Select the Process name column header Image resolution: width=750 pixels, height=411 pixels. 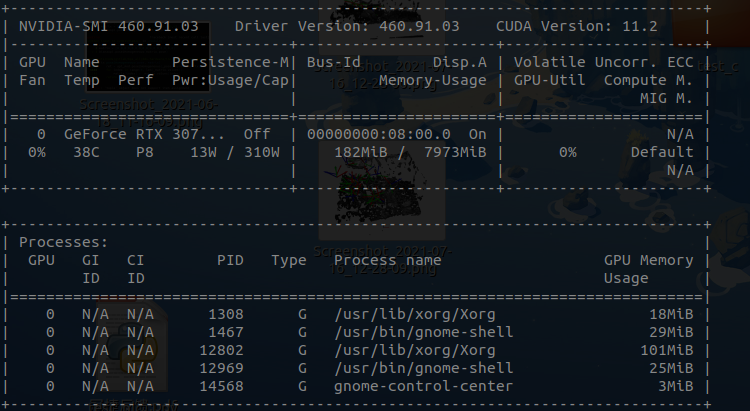pos(387,260)
